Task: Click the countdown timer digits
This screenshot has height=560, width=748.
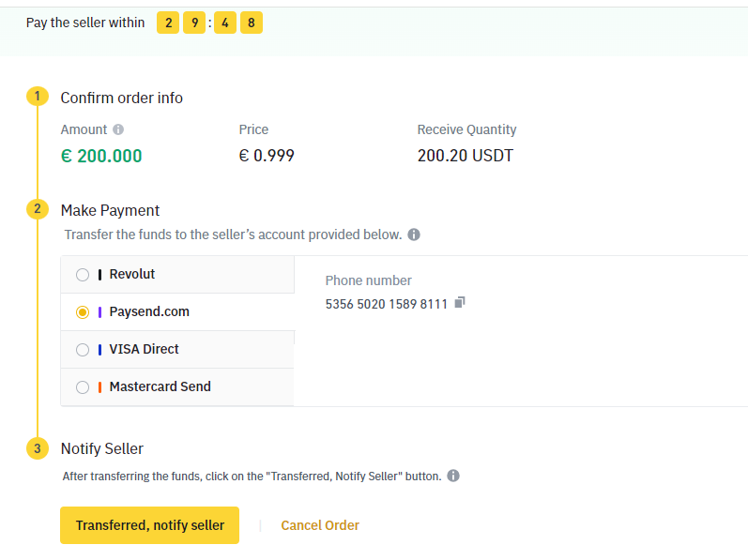Action: 209,23
